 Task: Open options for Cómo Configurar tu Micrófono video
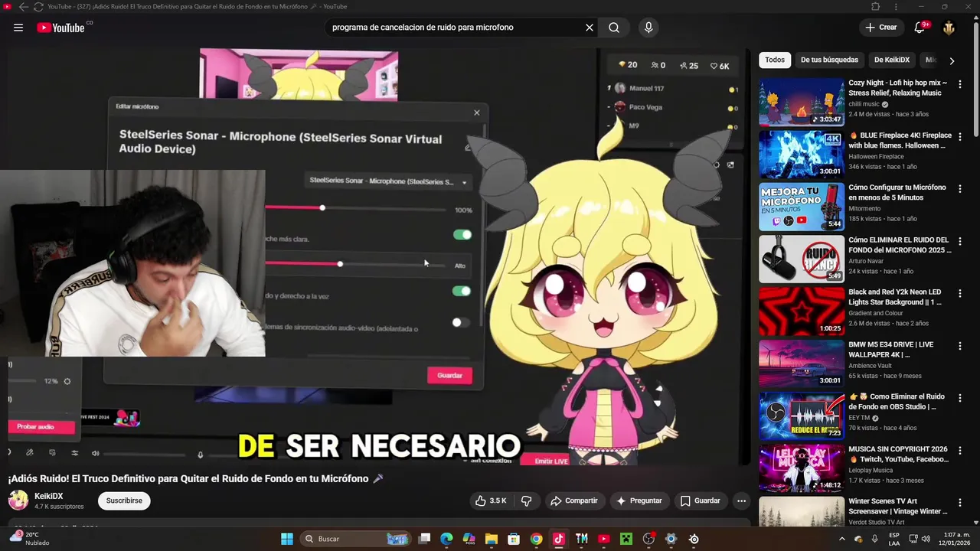coord(960,188)
